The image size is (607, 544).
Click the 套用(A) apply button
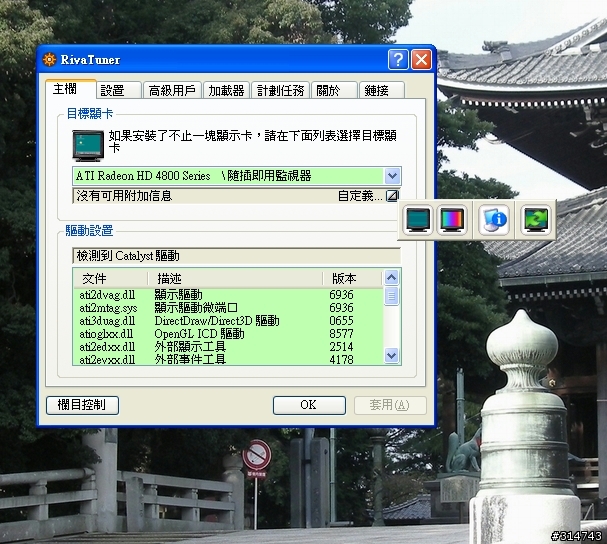pos(390,405)
